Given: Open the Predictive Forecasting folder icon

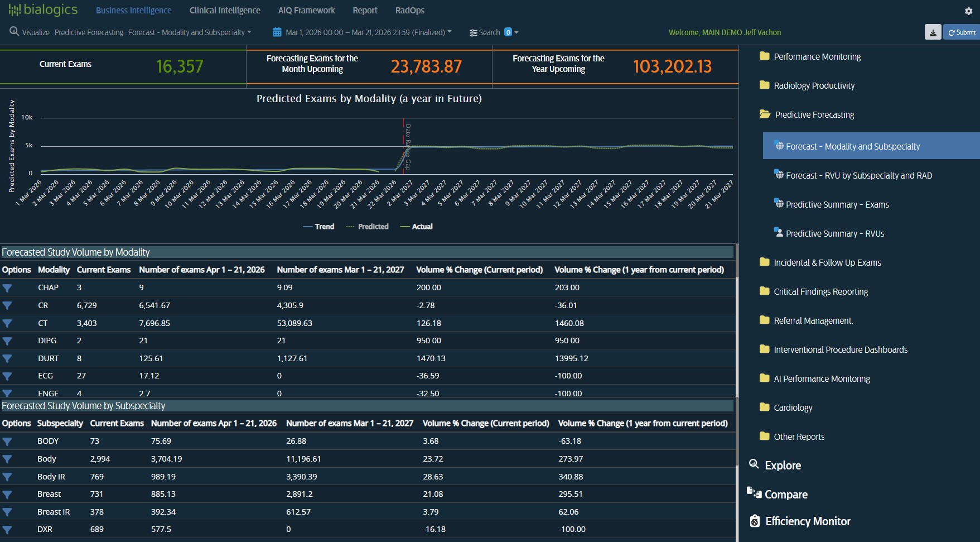Looking at the screenshot, I should click(765, 114).
